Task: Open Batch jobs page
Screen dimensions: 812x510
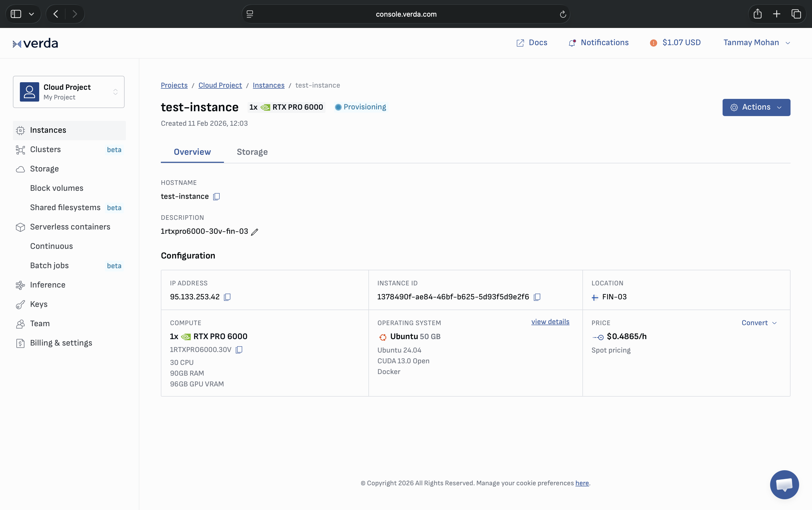Action: point(50,265)
